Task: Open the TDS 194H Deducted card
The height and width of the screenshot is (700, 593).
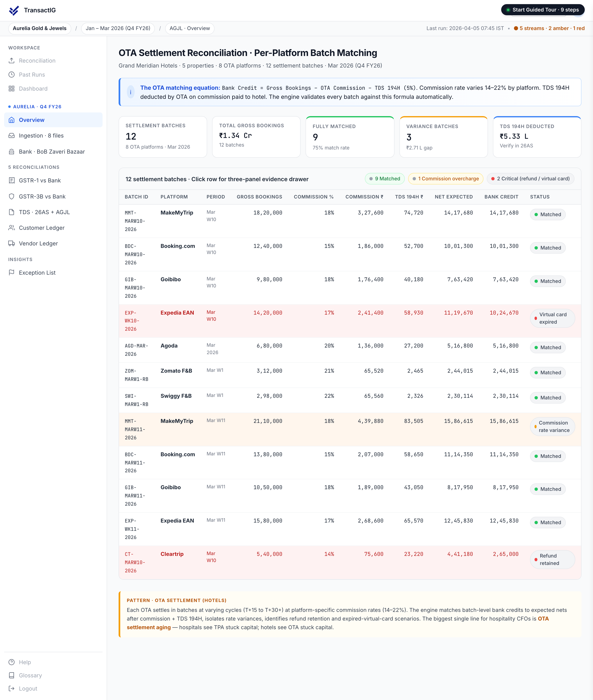Action: pos(537,137)
